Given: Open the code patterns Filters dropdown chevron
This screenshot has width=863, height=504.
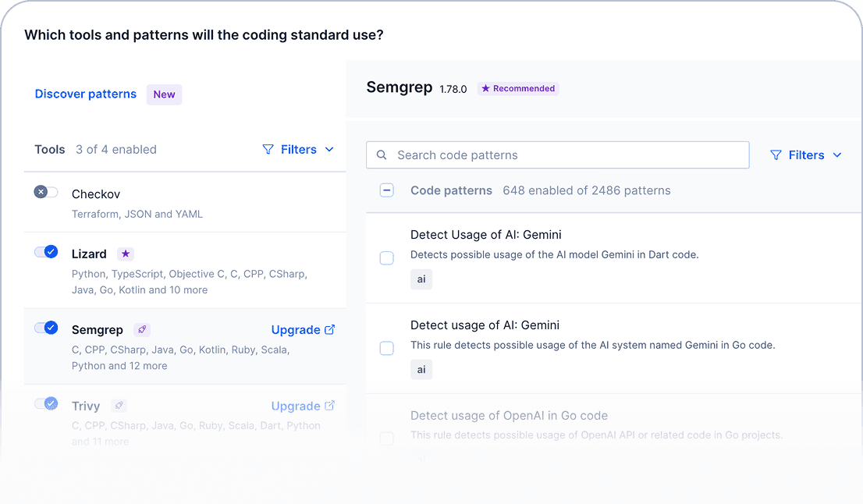Looking at the screenshot, I should tap(837, 155).
